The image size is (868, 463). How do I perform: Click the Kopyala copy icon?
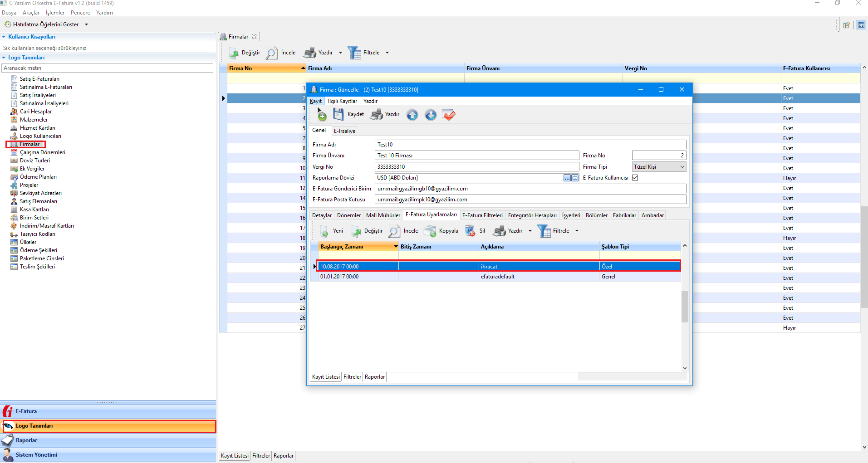click(x=430, y=231)
